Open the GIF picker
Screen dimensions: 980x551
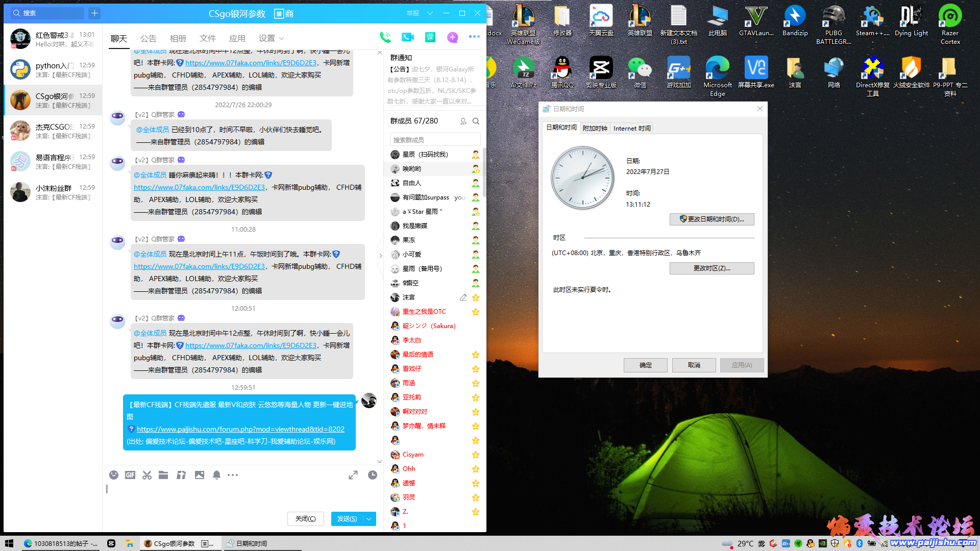[130, 475]
